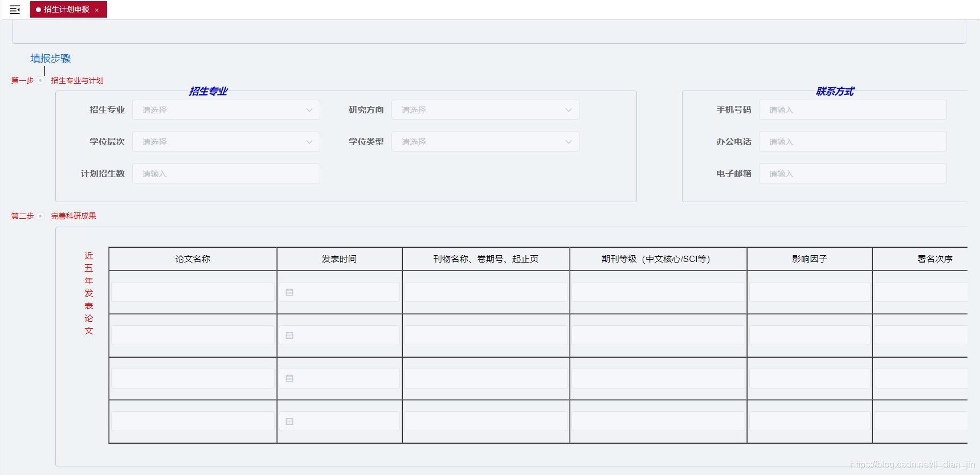The width and height of the screenshot is (980, 475).
Task: Click 署名次序 input in second row
Action: tap(921, 335)
